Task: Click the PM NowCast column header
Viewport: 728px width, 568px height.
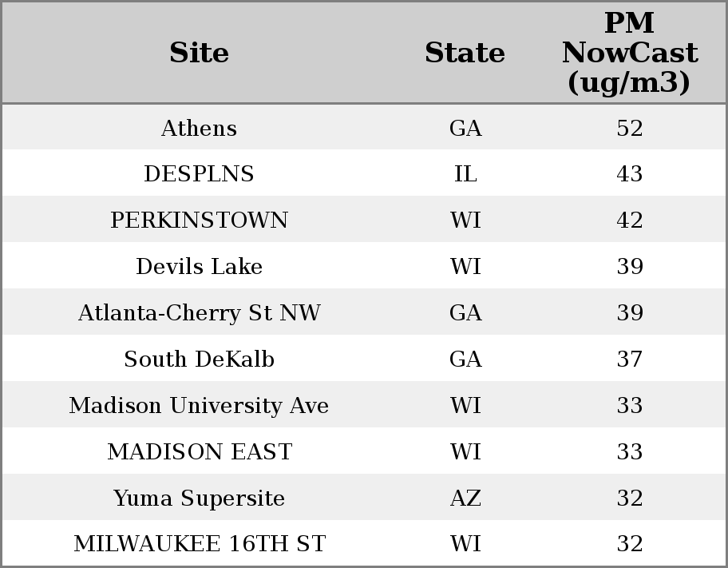Action: 629,53
